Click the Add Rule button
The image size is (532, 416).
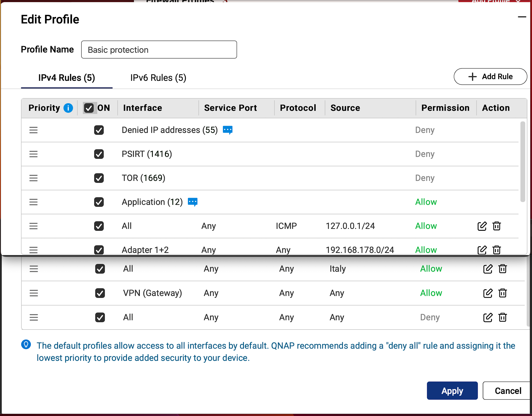pyautogui.click(x=490, y=77)
